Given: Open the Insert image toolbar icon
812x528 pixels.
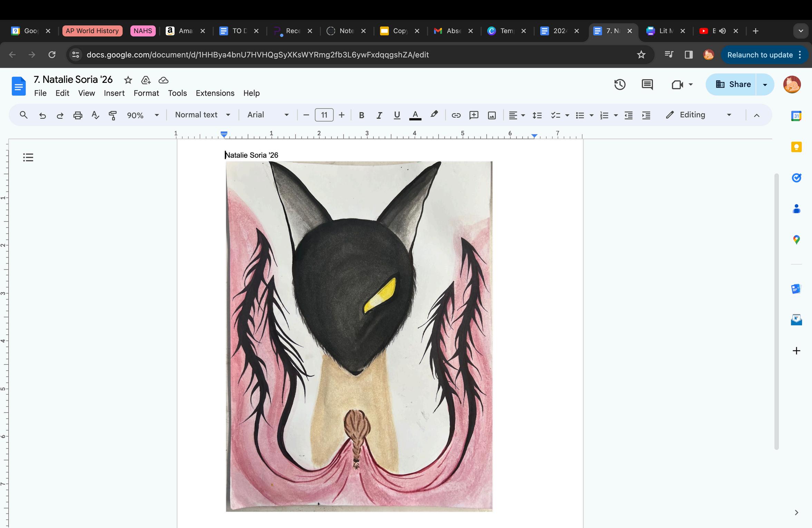Looking at the screenshot, I should click(x=492, y=115).
